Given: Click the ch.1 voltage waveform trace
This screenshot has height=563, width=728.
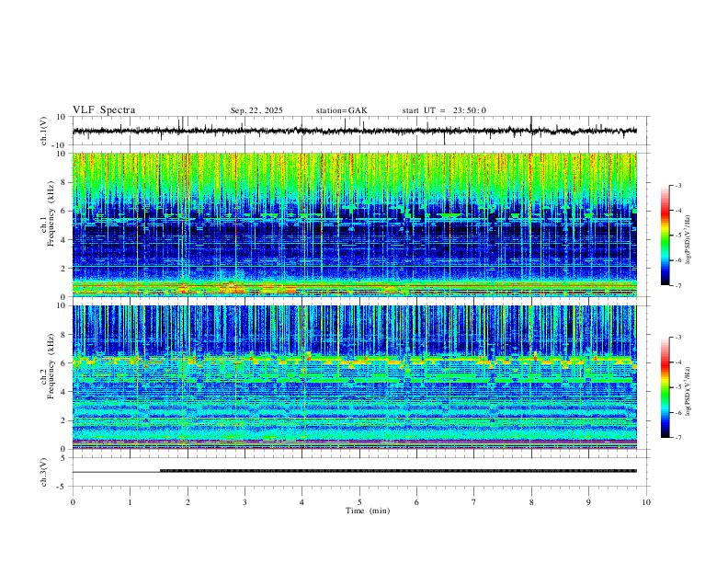Looking at the screenshot, I should 354,131.
